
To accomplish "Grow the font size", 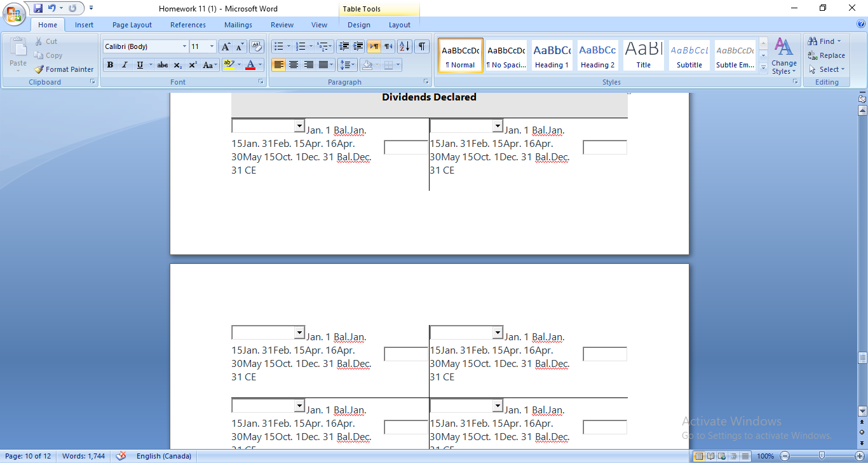I will pos(226,46).
